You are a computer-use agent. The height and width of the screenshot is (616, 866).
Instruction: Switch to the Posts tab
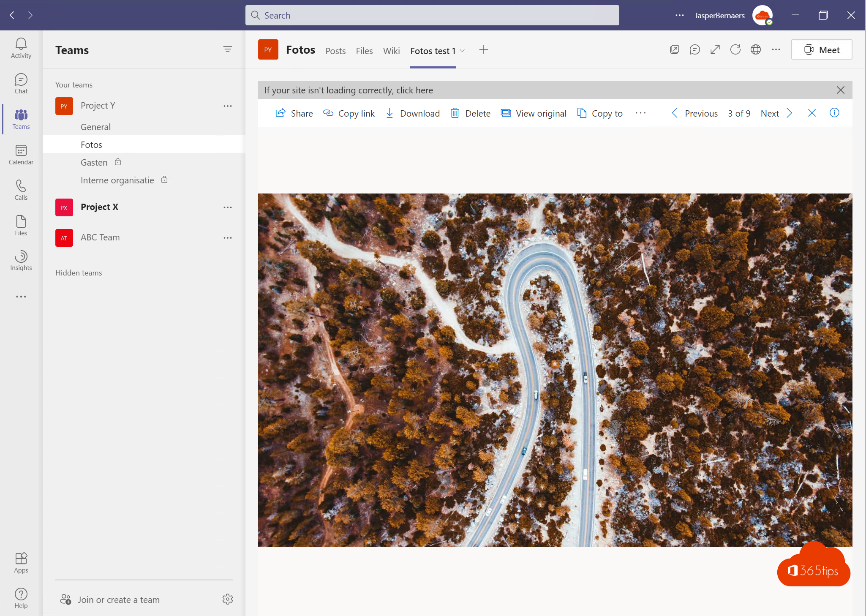coord(335,51)
